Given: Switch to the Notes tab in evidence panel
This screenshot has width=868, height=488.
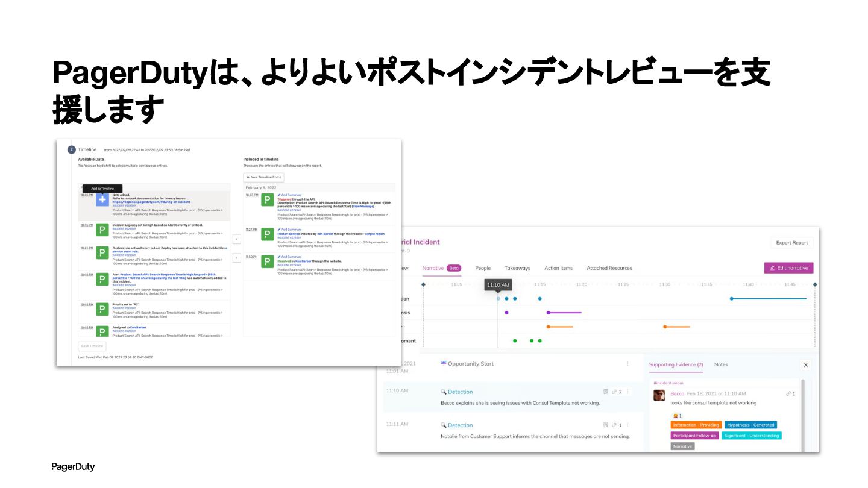Looking at the screenshot, I should (x=721, y=364).
